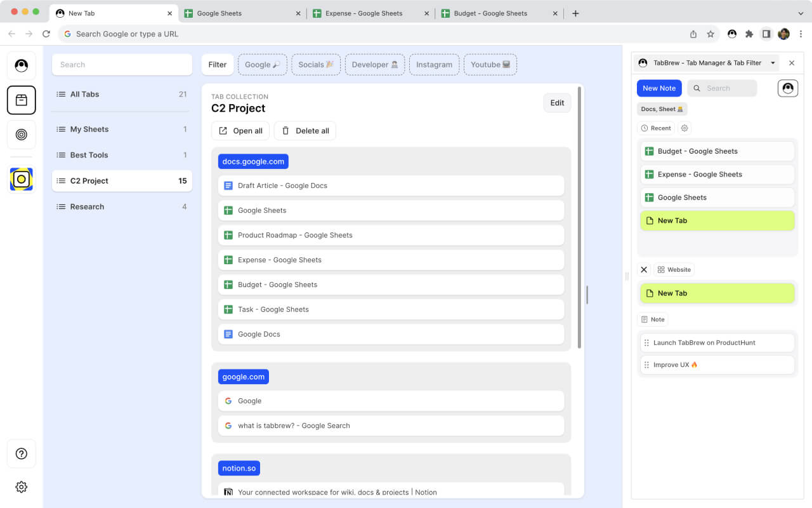The image size is (812, 508).
Task: Open the tab collections icon in left sidebar
Action: [x=22, y=100]
